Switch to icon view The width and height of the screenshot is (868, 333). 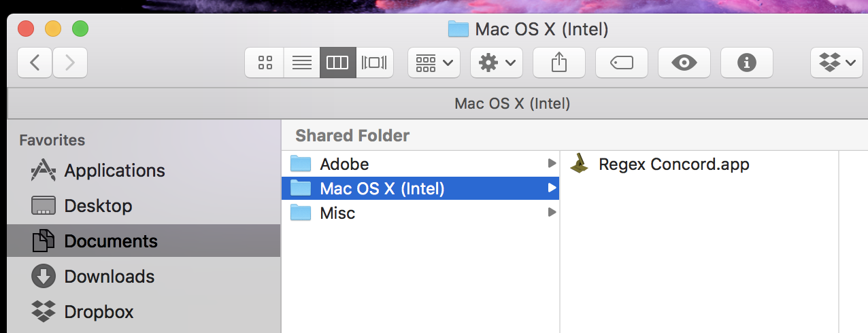pos(265,63)
